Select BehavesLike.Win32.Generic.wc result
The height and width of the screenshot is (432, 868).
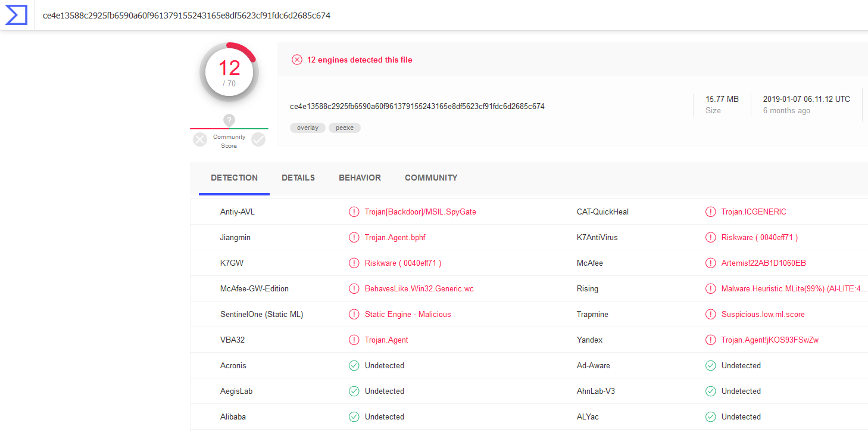point(419,288)
